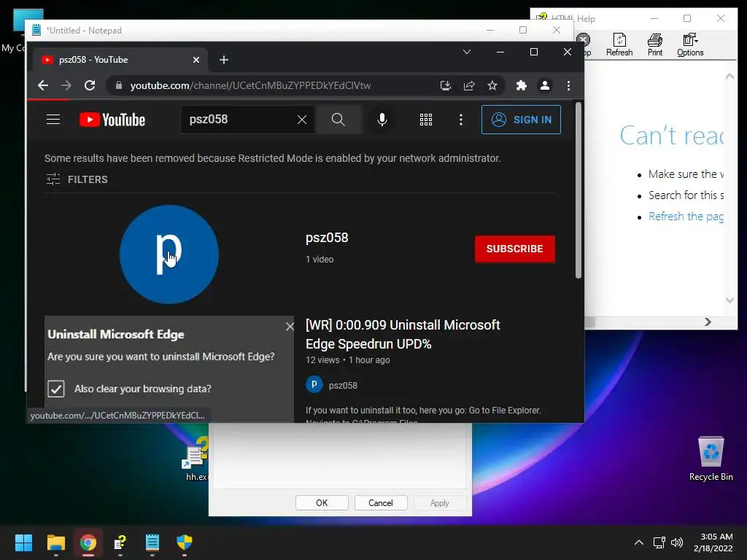Screen dimensions: 747x560
Task: Click the YouTube search magnifier button
Action: coord(338,120)
